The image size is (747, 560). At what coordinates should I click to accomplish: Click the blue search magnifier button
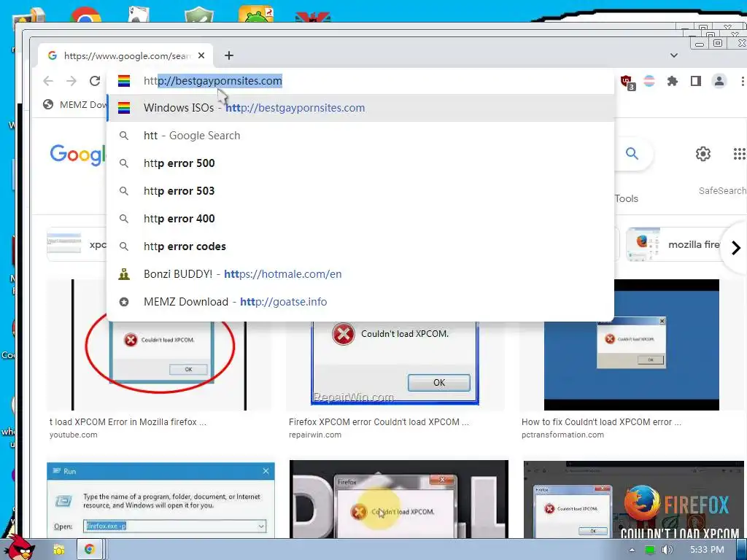pyautogui.click(x=632, y=153)
